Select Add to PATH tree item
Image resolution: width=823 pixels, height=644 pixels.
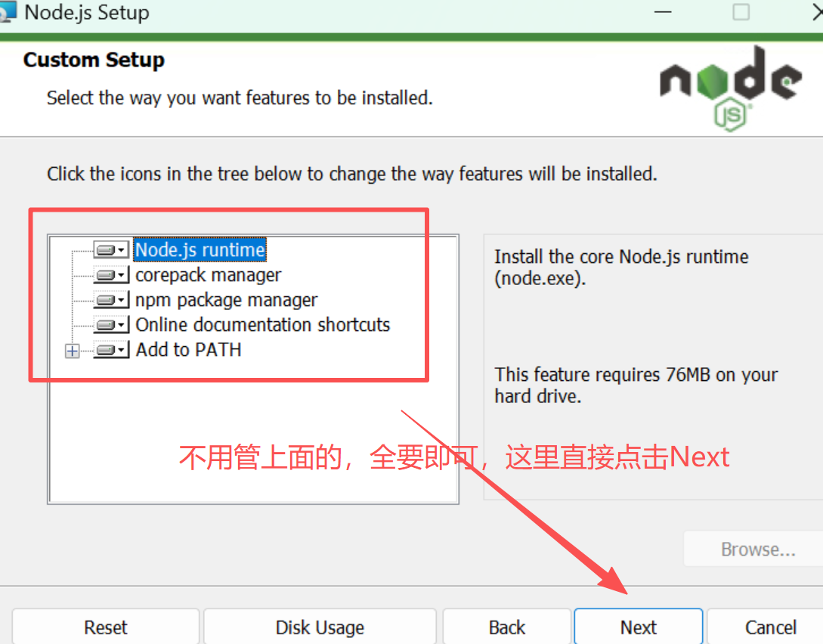[188, 350]
